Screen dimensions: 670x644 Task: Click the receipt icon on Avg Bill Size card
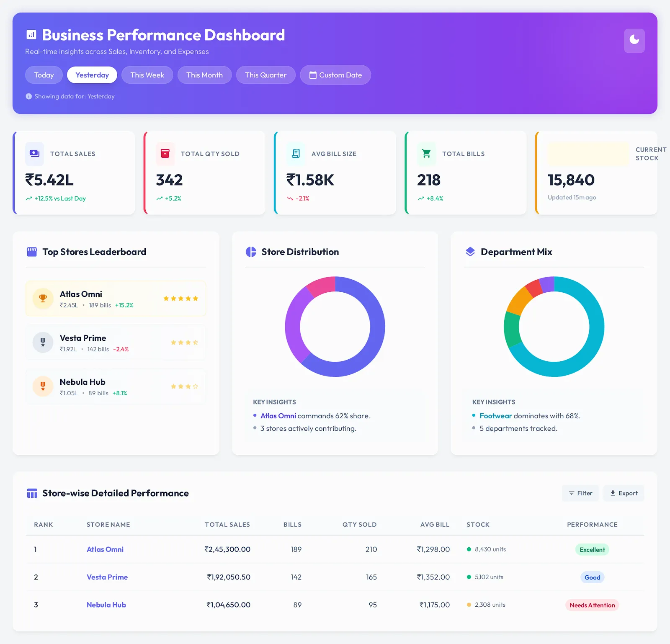(x=296, y=154)
